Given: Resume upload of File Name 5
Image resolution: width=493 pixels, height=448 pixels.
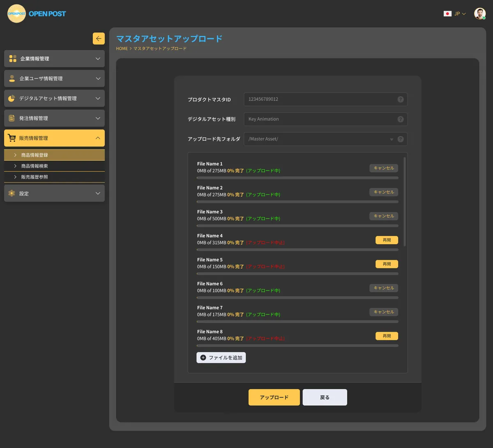Looking at the screenshot, I should click(x=387, y=264).
